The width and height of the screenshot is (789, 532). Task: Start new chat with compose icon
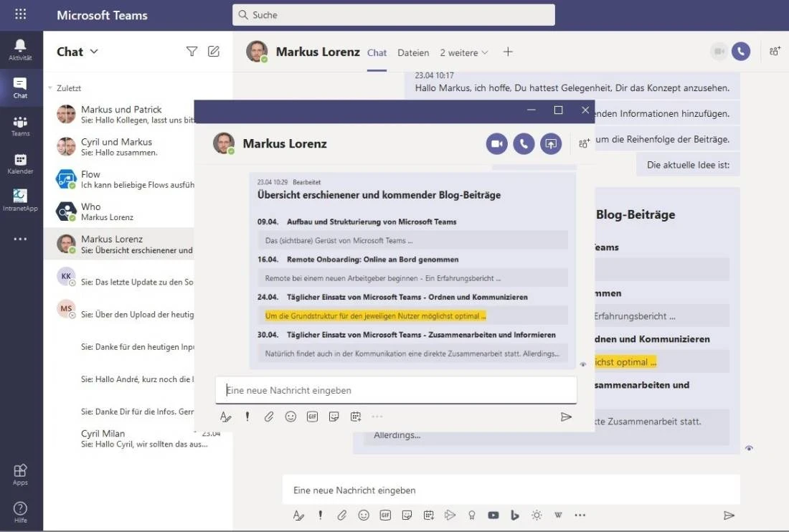[x=214, y=51]
